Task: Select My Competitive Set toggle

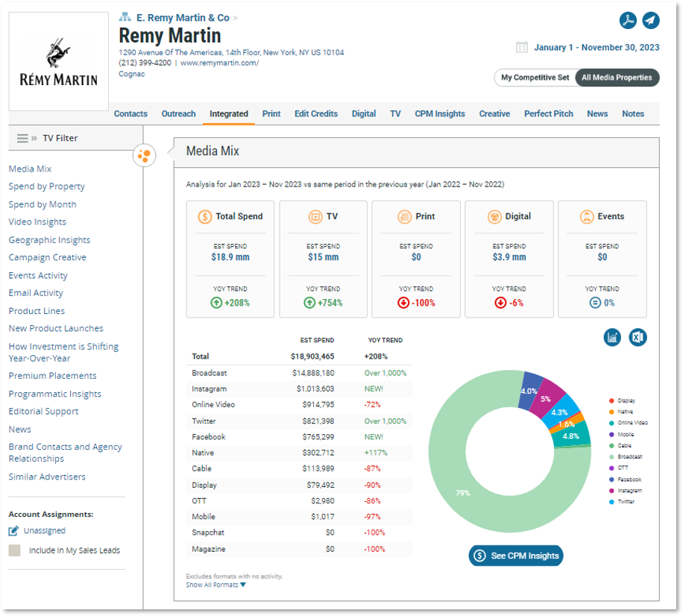Action: coord(535,78)
